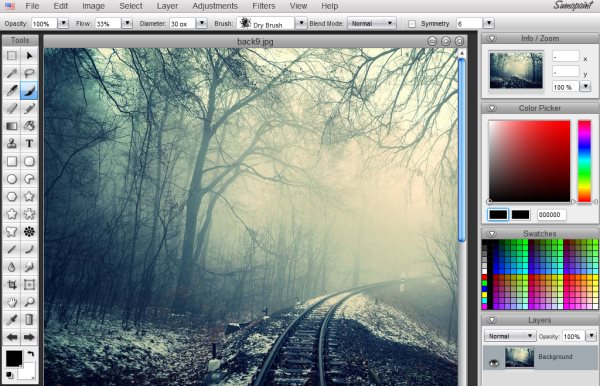600x386 pixels.
Task: Select the Clone Stamp tool
Action: 12,143
